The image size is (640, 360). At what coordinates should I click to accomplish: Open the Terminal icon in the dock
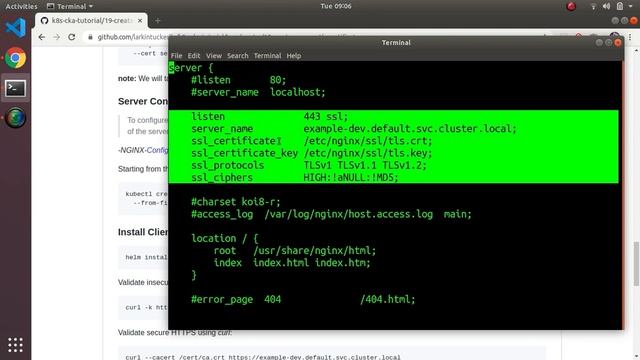pyautogui.click(x=16, y=88)
